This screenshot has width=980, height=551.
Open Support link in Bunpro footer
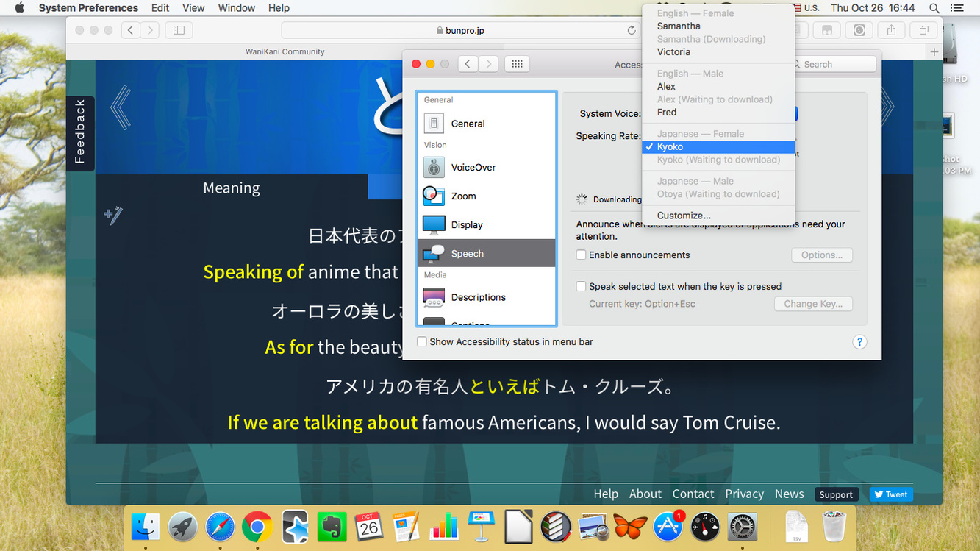836,494
